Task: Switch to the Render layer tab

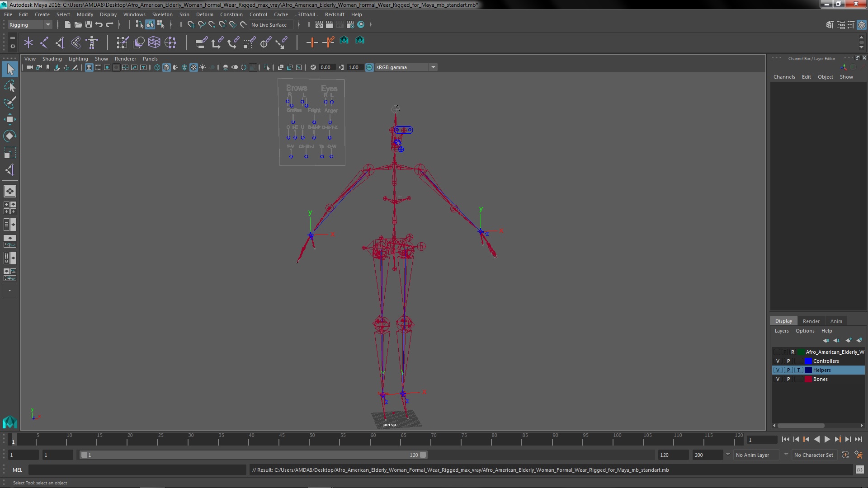Action: [811, 321]
